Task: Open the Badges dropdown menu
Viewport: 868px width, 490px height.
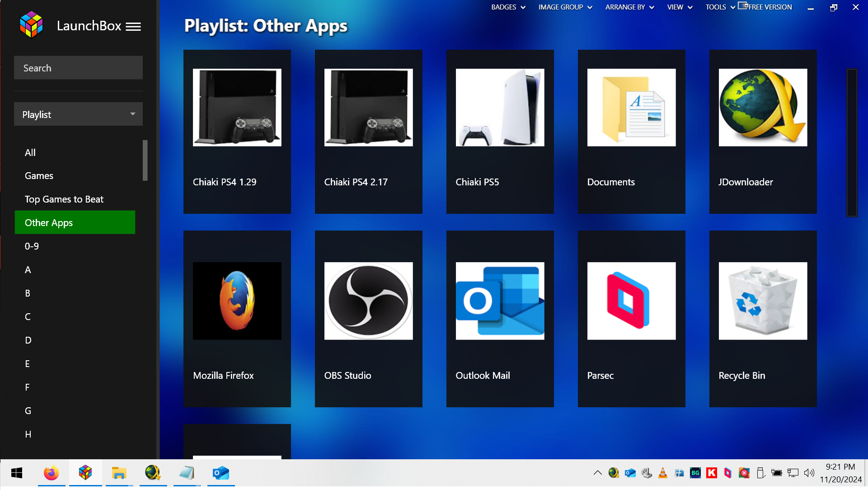Action: pyautogui.click(x=508, y=7)
